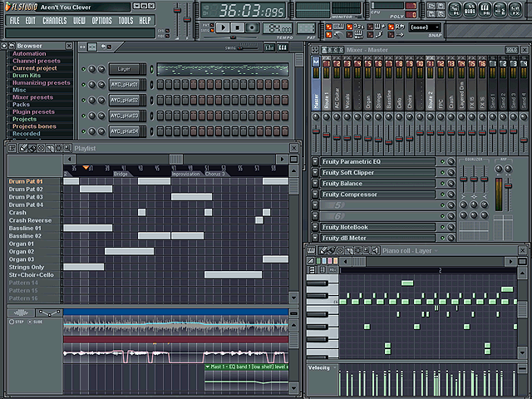Show the Browser via the B icon

(x=500, y=9)
